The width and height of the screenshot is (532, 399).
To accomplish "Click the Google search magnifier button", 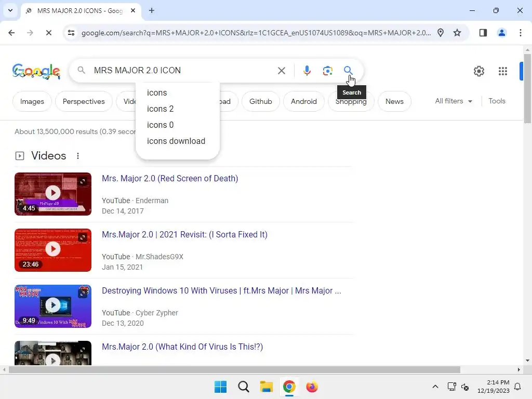I will 348,70.
